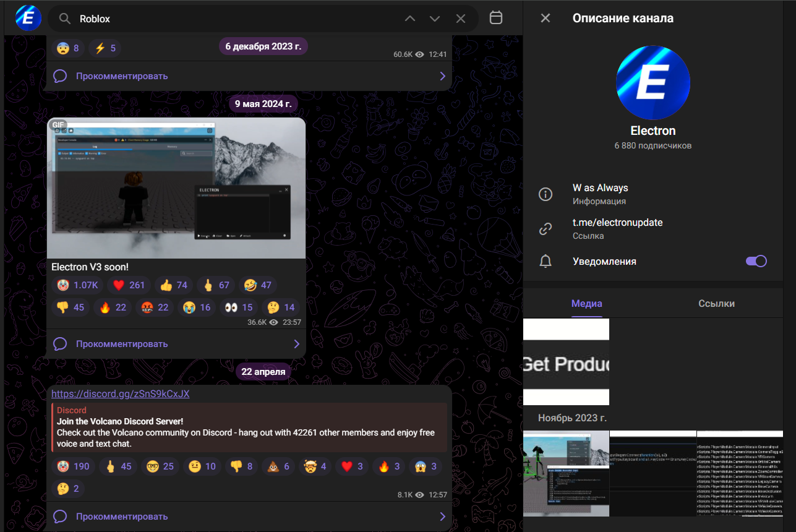Click the Описание канала panel title
The image size is (796, 532).
pyautogui.click(x=623, y=18)
